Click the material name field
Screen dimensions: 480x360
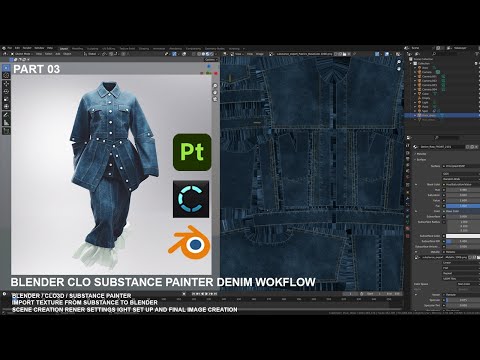pos(442,147)
